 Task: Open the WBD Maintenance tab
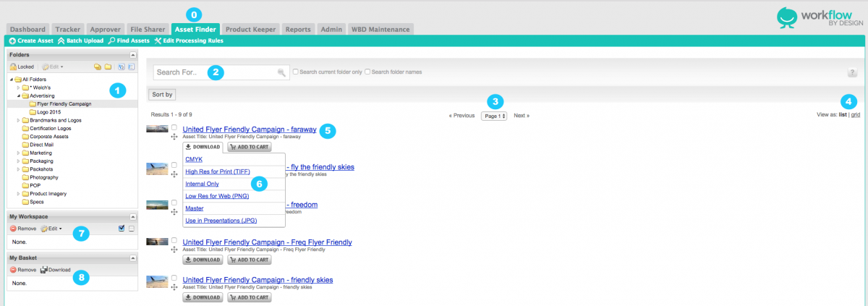tap(380, 29)
